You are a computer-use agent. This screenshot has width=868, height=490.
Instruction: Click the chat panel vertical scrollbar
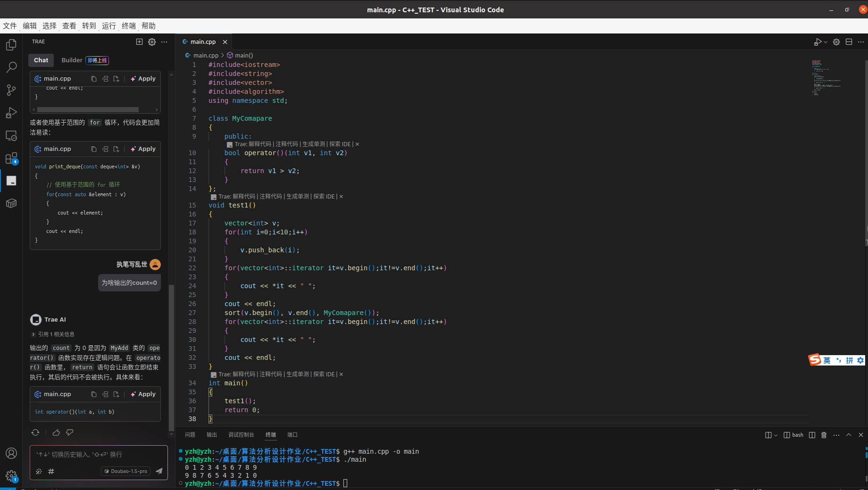[171, 357]
